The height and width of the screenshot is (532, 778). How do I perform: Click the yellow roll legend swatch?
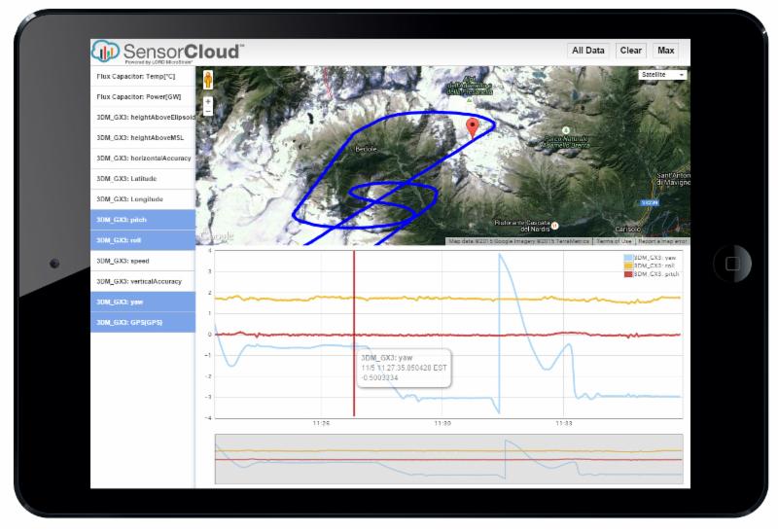628,266
